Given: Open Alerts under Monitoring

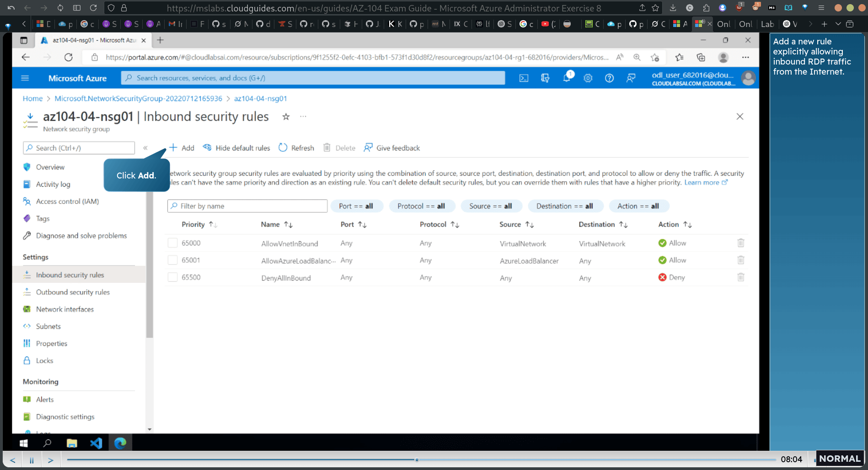Looking at the screenshot, I should click(45, 400).
